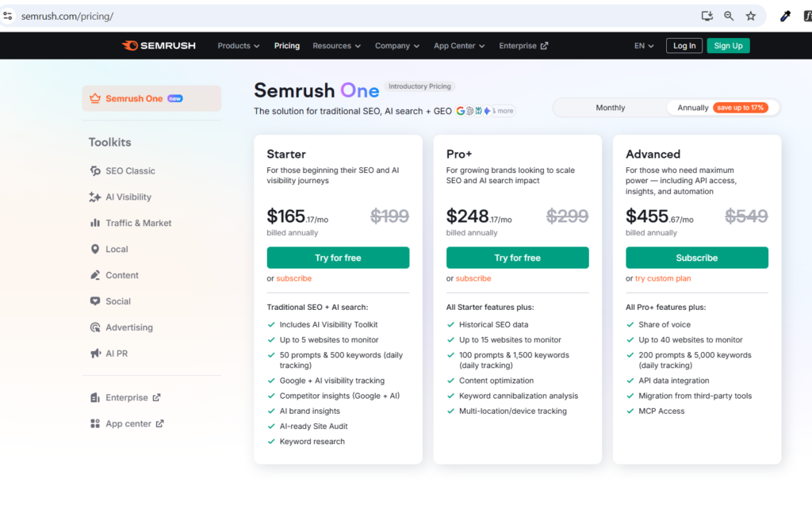Select the SEO Classic toolkit icon

point(94,170)
